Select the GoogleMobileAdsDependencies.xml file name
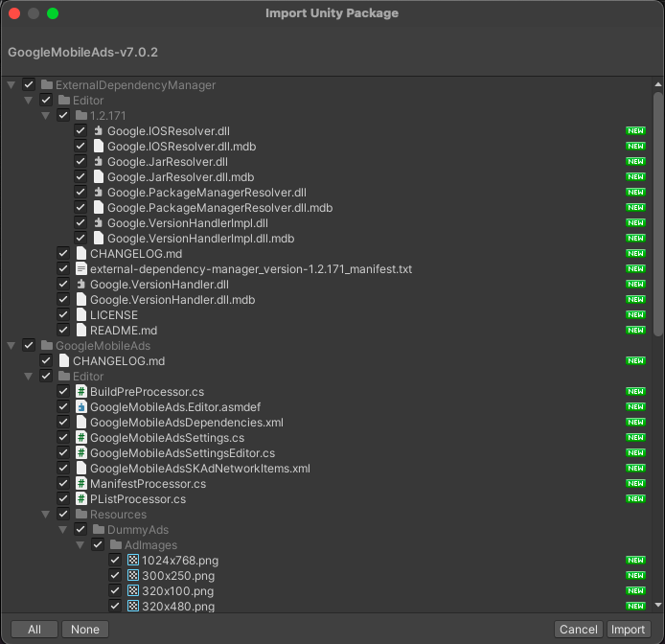 [x=187, y=423]
